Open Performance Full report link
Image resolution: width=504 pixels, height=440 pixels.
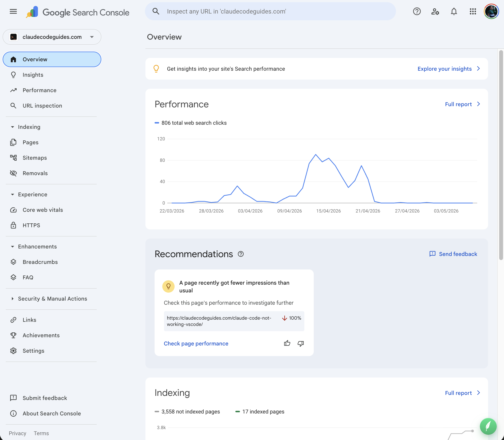(x=458, y=104)
